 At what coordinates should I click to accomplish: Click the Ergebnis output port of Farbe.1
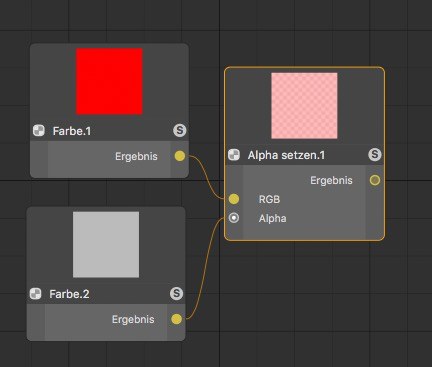180,156
